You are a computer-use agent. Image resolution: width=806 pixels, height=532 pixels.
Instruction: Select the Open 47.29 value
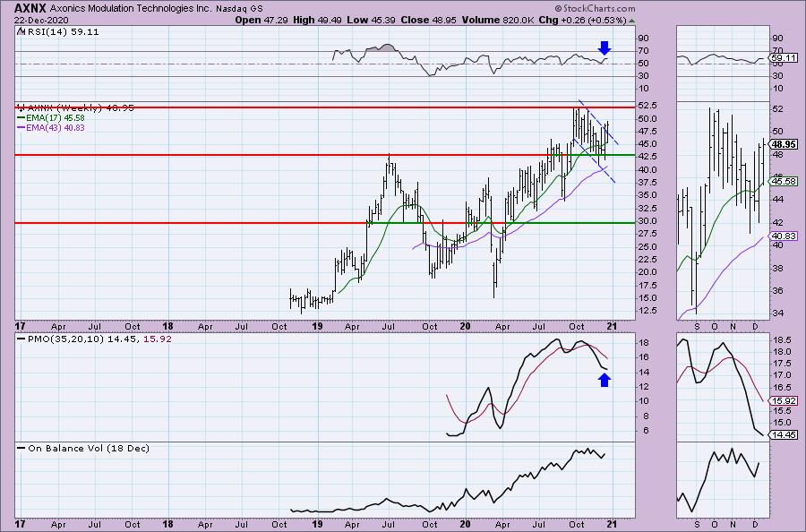click(x=262, y=20)
